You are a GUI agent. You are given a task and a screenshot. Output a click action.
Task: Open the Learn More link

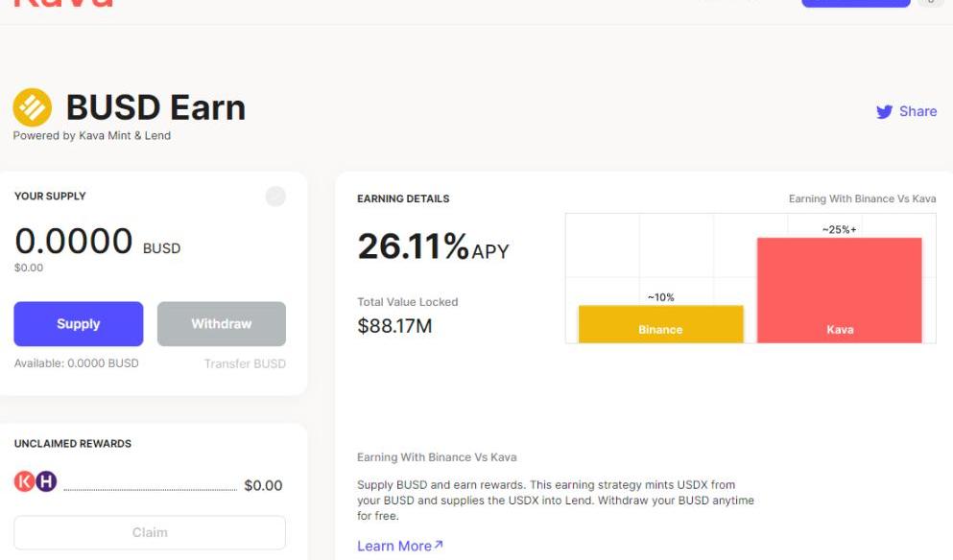(x=394, y=546)
